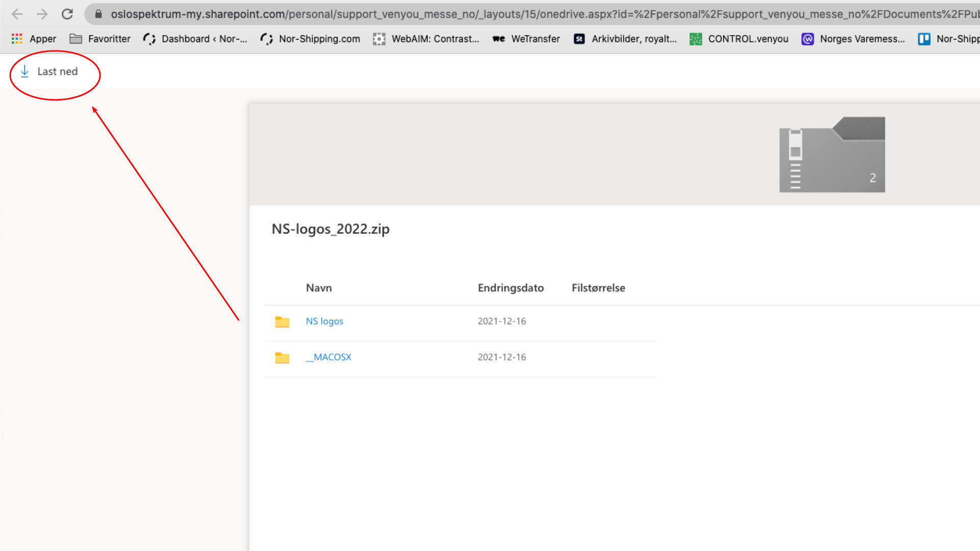The width and height of the screenshot is (980, 551).
Task: Click the 2021-12-16 date for __MACOSX
Action: (502, 357)
